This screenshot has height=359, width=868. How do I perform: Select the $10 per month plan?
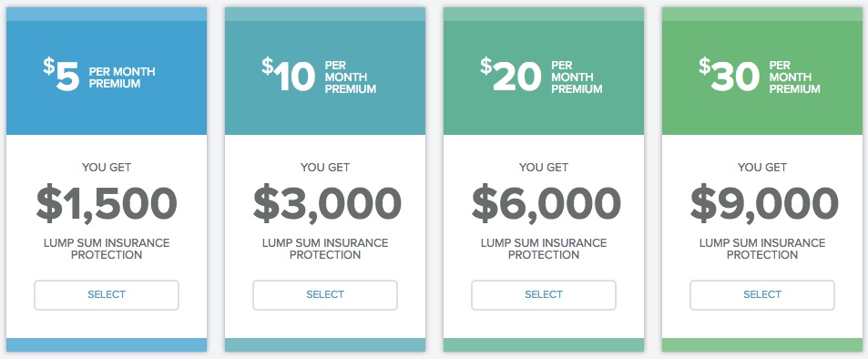[325, 294]
